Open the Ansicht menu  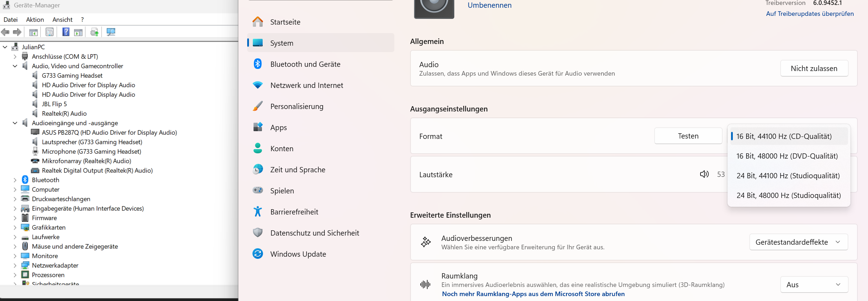(x=63, y=20)
